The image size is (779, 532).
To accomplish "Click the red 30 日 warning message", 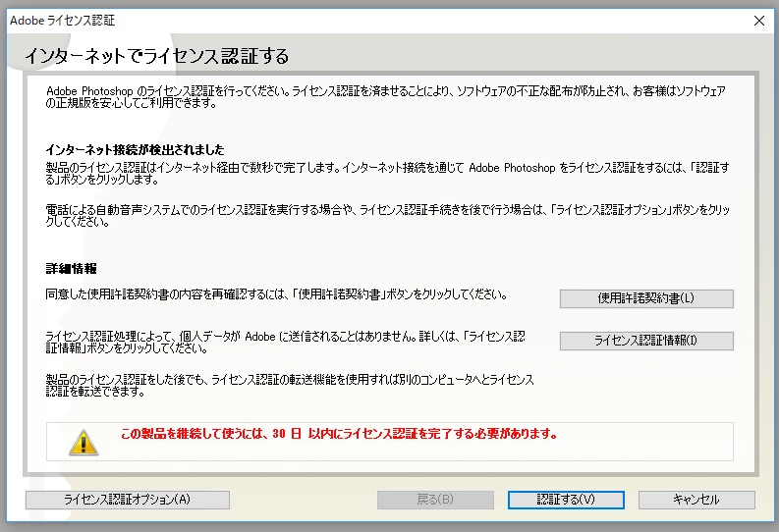I will 339,434.
